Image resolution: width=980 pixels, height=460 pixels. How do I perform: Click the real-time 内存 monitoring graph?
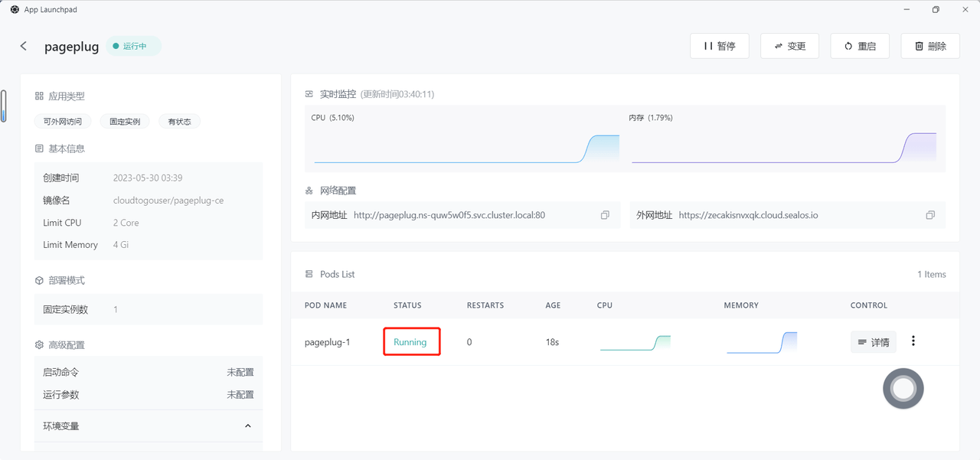(x=783, y=147)
